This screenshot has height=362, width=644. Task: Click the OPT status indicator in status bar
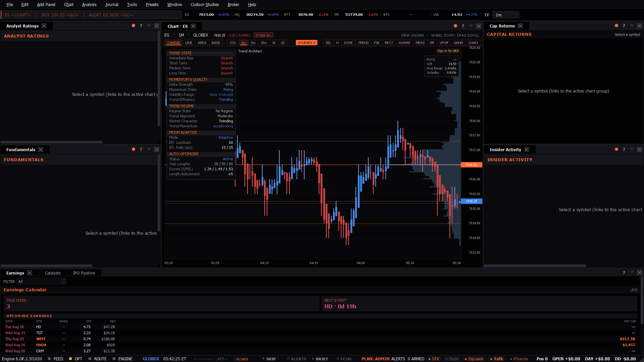click(75, 359)
